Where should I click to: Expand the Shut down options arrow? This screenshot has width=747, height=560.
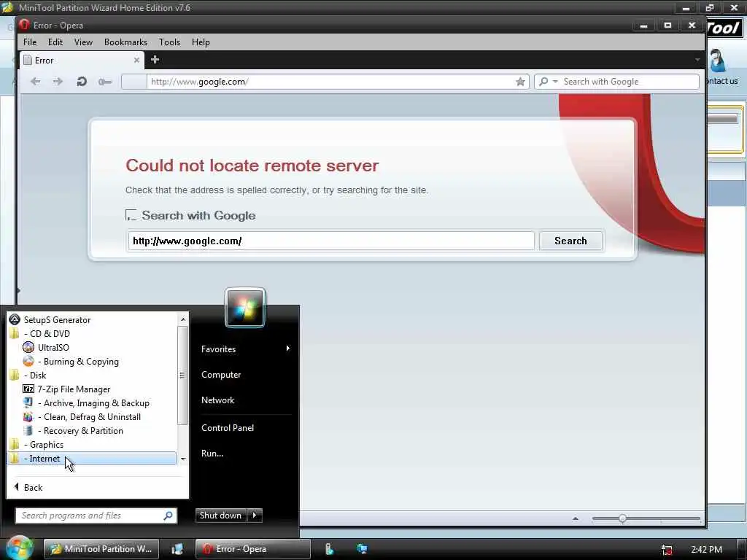[255, 516]
